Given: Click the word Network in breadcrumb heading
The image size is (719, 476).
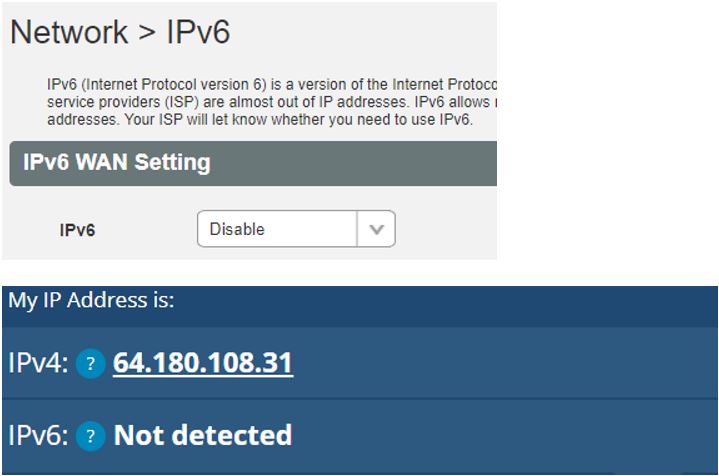Looking at the screenshot, I should point(69,32).
